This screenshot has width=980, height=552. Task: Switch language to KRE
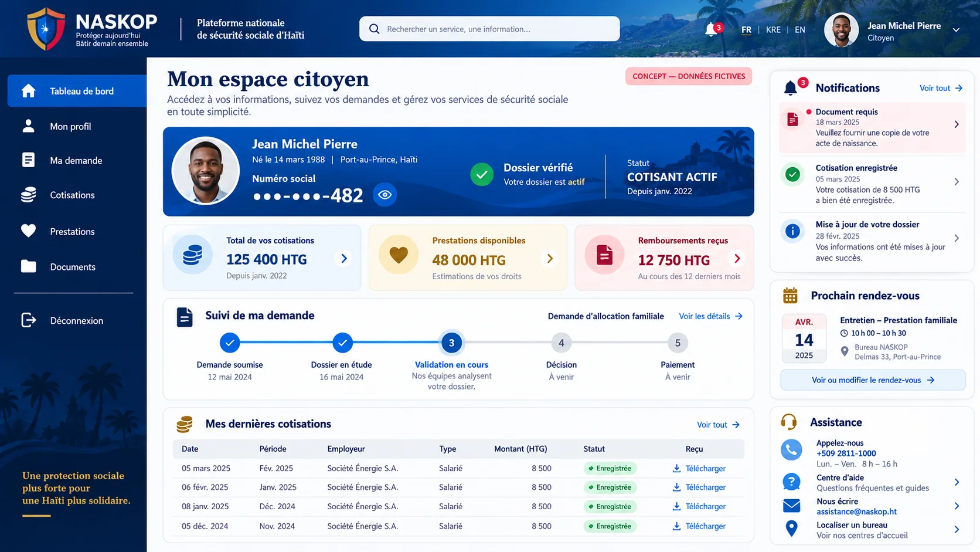(773, 30)
